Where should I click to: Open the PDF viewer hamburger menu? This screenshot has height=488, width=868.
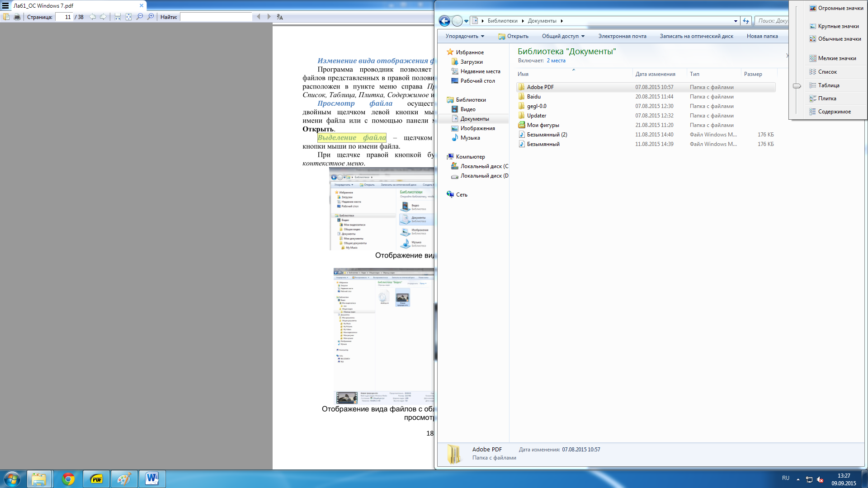(5, 5)
